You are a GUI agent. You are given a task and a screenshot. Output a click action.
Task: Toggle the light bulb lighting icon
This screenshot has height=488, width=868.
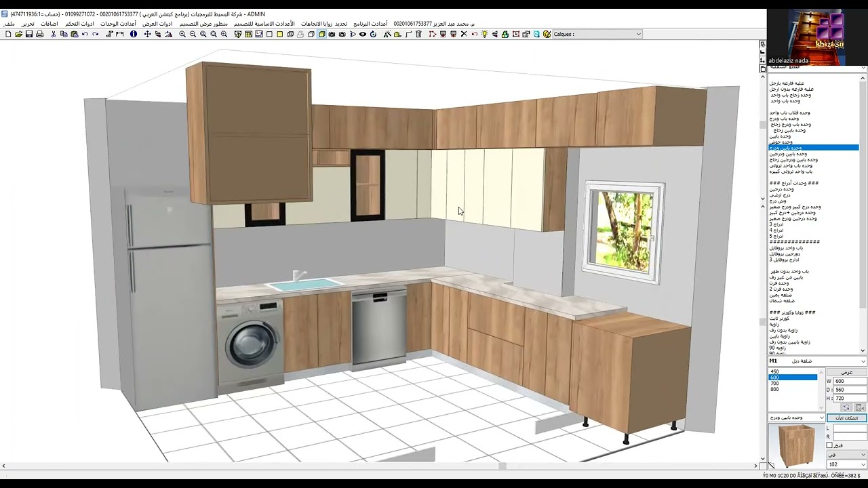point(484,34)
